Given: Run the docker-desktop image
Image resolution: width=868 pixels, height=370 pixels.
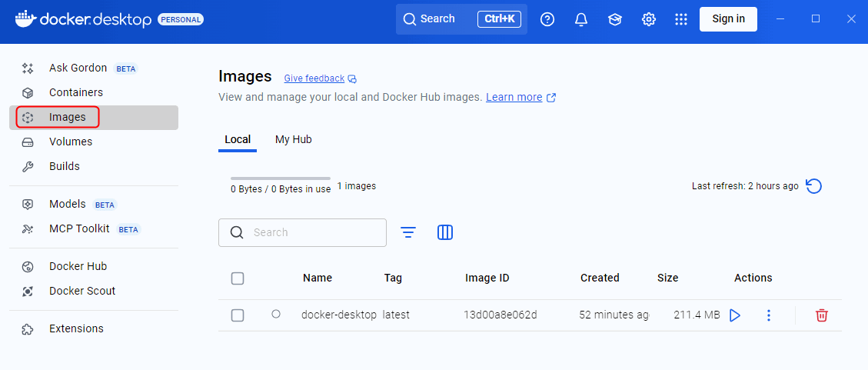Looking at the screenshot, I should 734,315.
